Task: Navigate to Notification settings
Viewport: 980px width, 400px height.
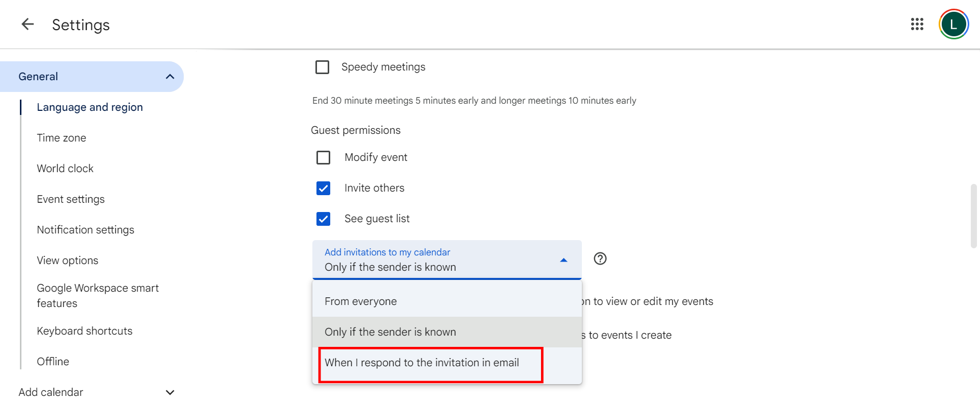Action: pyautogui.click(x=85, y=230)
